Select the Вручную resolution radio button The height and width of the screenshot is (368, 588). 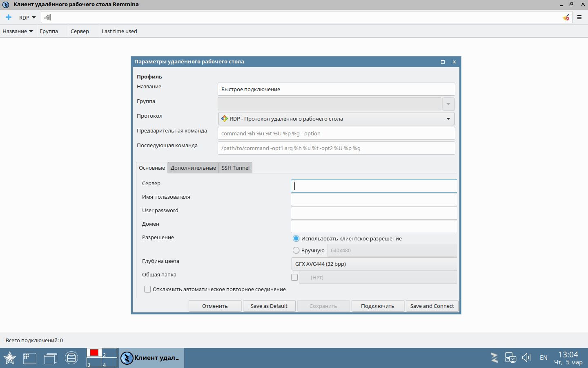pos(296,250)
